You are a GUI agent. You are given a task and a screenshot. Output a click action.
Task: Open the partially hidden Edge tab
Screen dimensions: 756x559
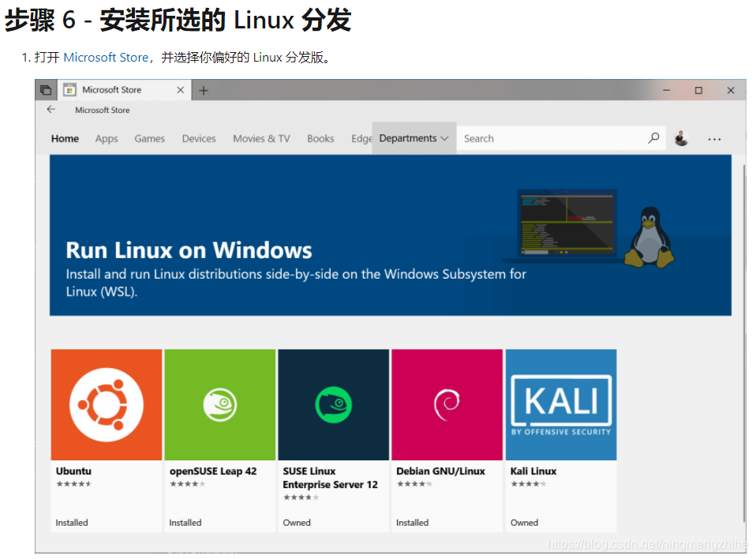point(361,138)
